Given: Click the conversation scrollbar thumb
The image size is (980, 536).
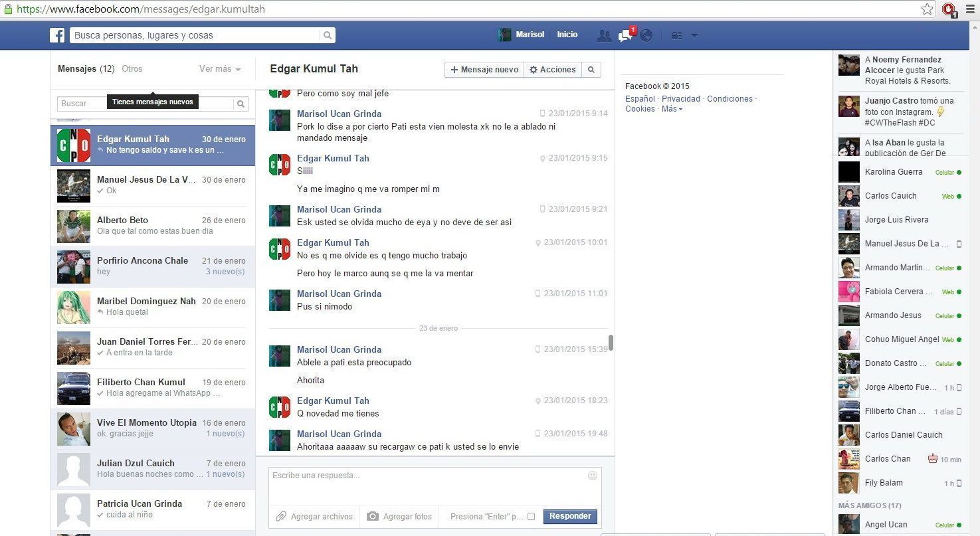Looking at the screenshot, I should click(611, 343).
